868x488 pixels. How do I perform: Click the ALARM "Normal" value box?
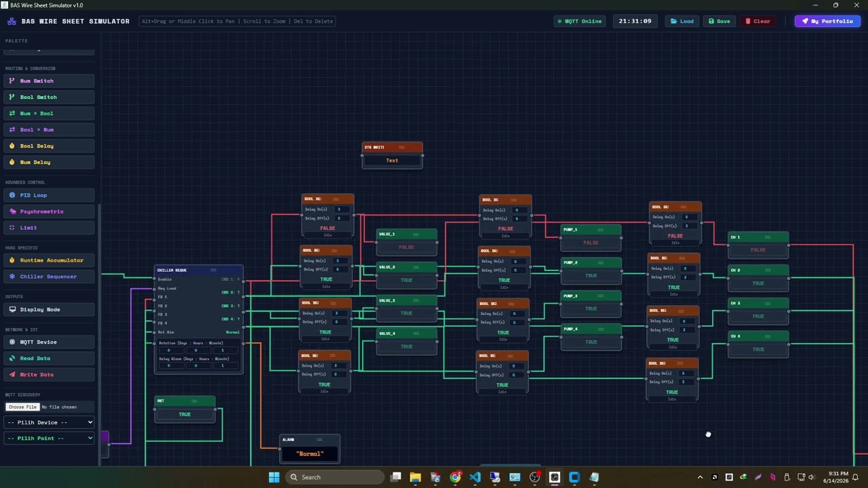(x=310, y=454)
